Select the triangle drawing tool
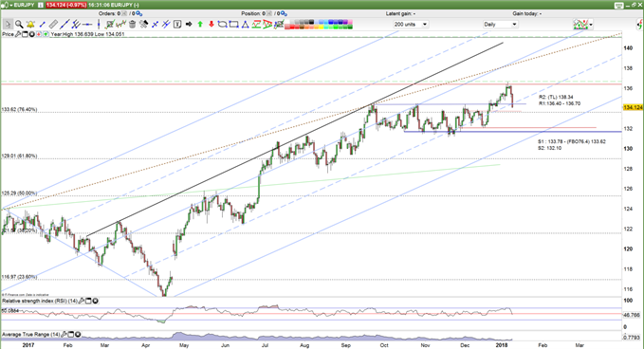Viewport: 644px width, 349px height. click(246, 25)
